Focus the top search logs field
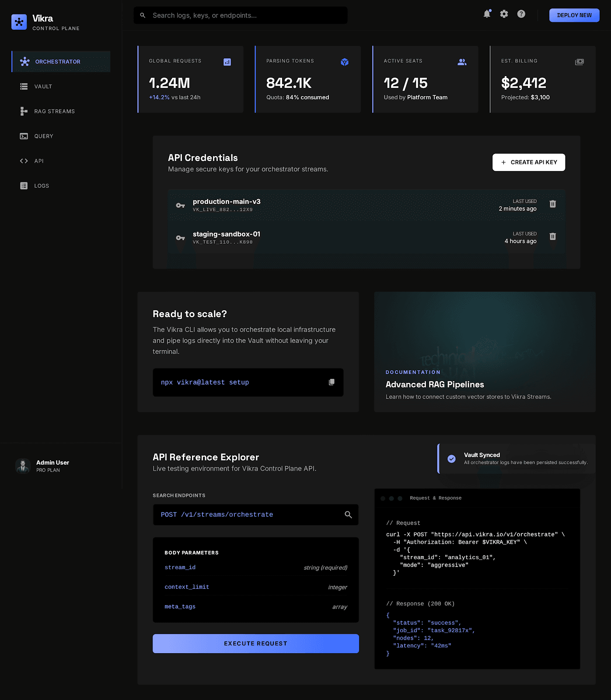 tap(241, 15)
